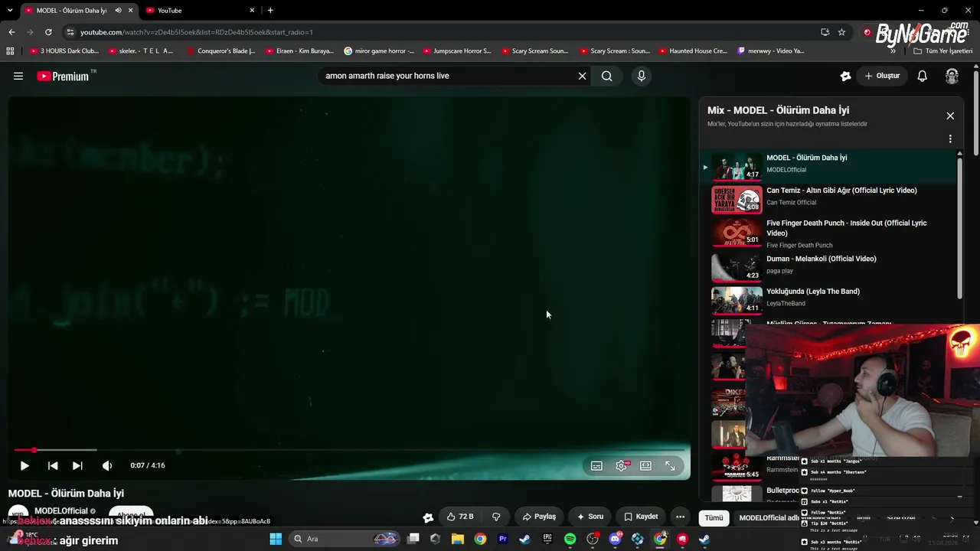The image size is (980, 551).
Task: Clear the YouTube search box text
Action: pos(582,76)
